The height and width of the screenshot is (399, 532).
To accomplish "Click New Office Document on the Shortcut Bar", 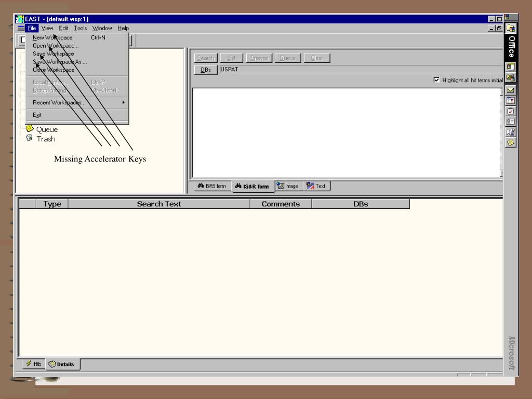I will [x=510, y=67].
